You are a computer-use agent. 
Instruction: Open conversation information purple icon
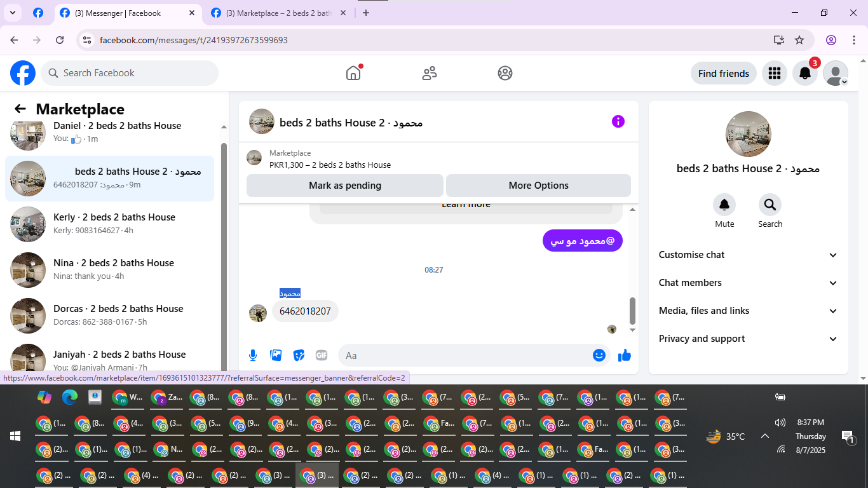pos(618,121)
